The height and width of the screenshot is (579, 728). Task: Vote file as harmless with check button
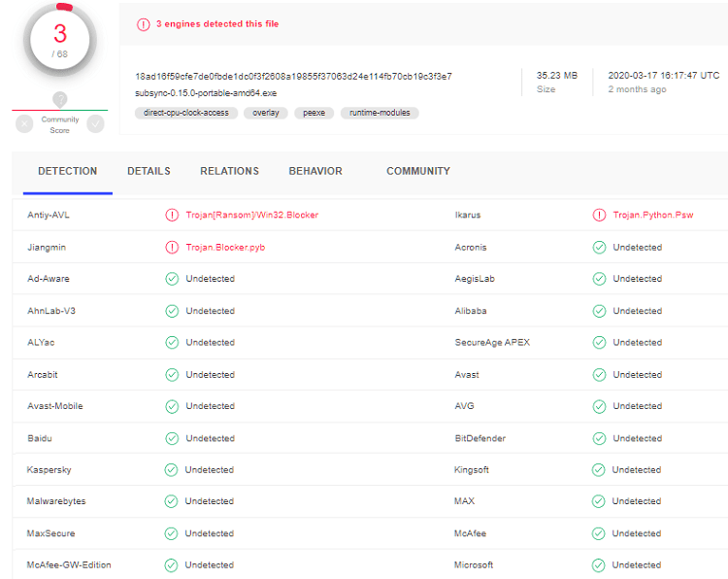coord(96,124)
